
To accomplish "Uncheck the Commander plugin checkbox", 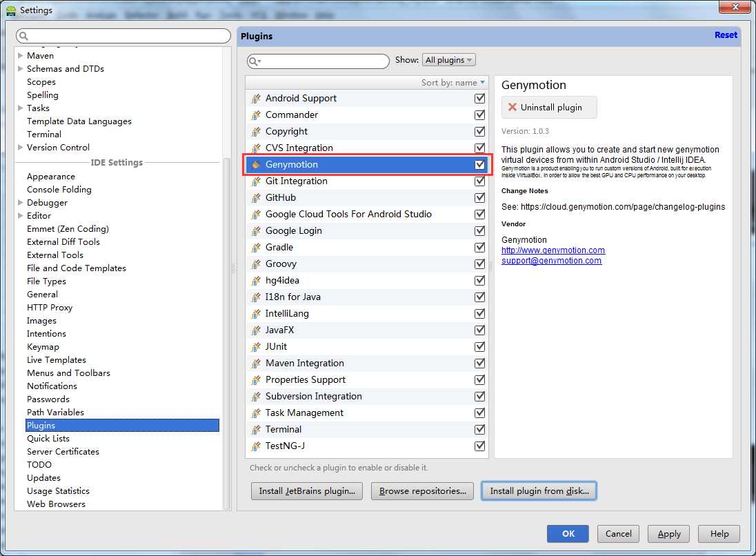I will tap(479, 115).
